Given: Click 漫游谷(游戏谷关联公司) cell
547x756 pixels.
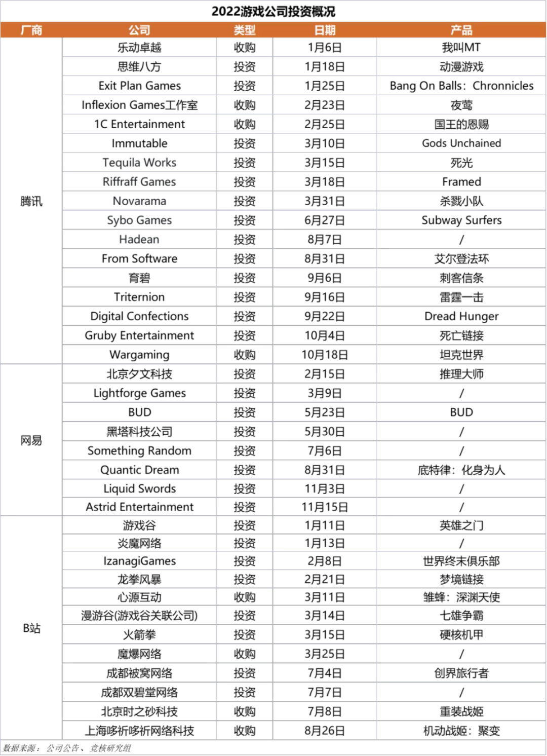Looking at the screenshot, I should tap(139, 616).
